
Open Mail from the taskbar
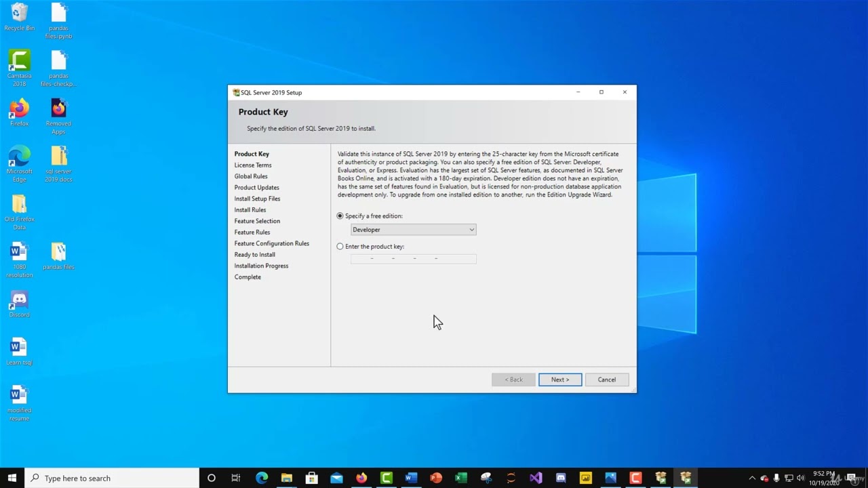pyautogui.click(x=336, y=478)
